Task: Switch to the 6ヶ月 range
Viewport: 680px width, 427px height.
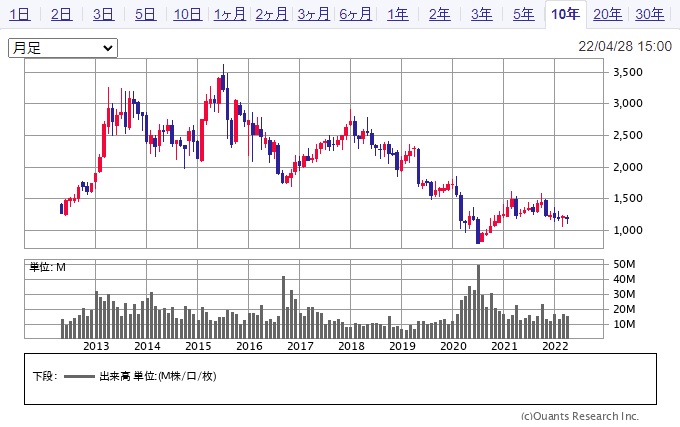Action: click(356, 14)
